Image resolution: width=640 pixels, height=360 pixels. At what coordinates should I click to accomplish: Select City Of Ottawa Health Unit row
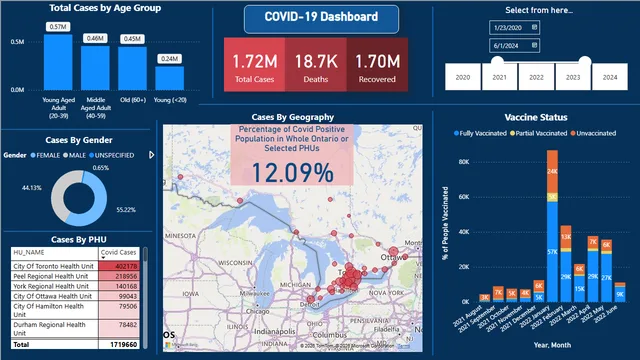point(76,296)
